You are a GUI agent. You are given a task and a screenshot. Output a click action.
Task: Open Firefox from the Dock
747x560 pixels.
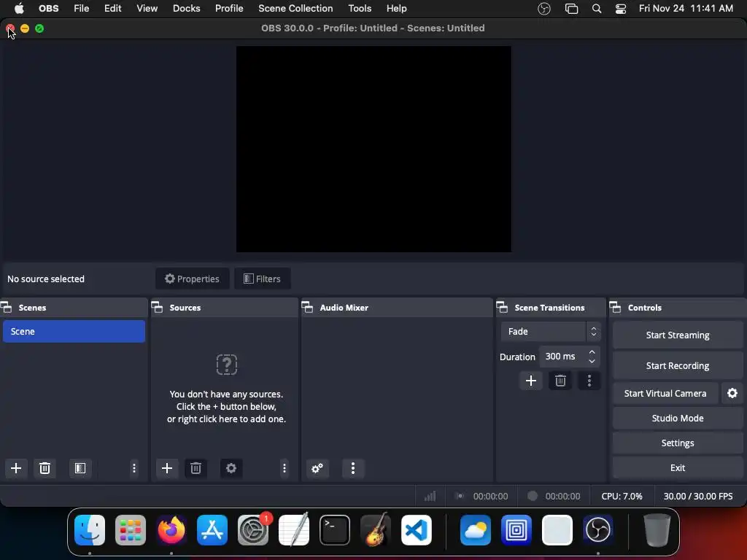(171, 529)
